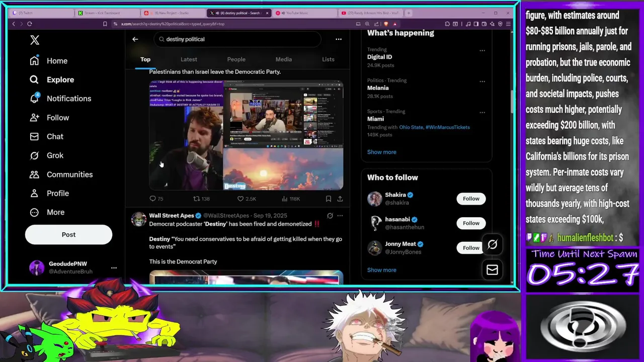Open the Miami trending topic
Image resolution: width=644 pixels, height=362 pixels.
coord(375,119)
